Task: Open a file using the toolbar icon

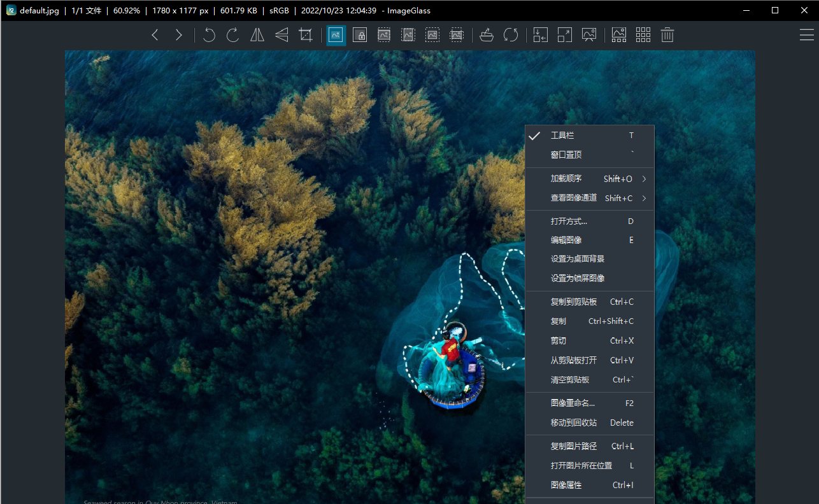Action: [487, 35]
